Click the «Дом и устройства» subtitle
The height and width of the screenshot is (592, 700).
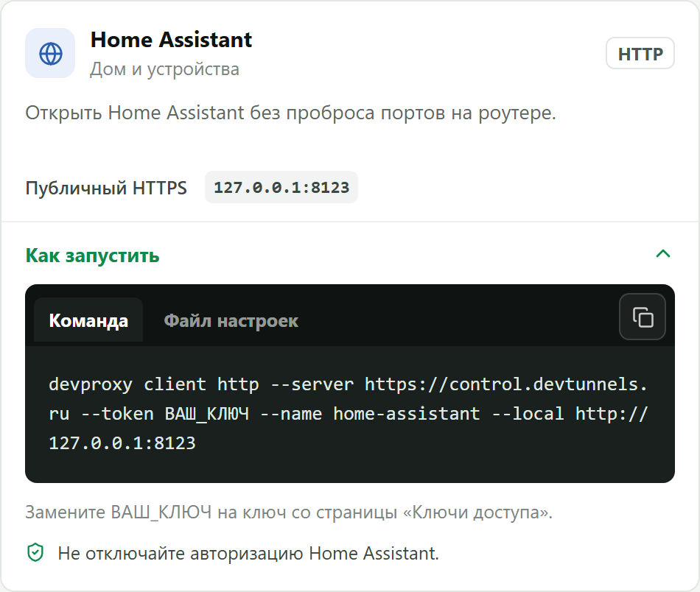click(x=165, y=69)
